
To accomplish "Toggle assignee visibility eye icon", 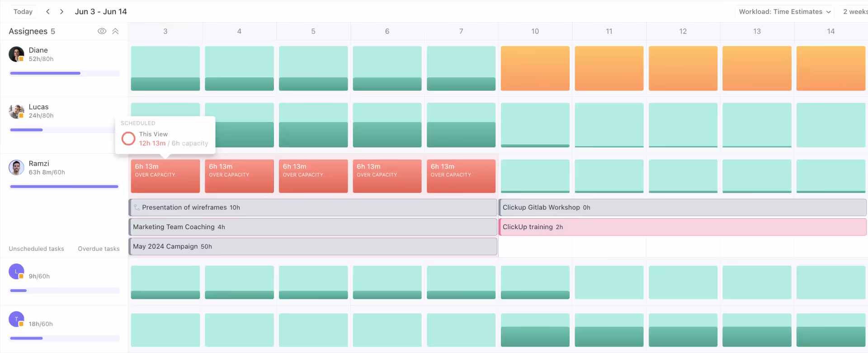I will point(102,31).
